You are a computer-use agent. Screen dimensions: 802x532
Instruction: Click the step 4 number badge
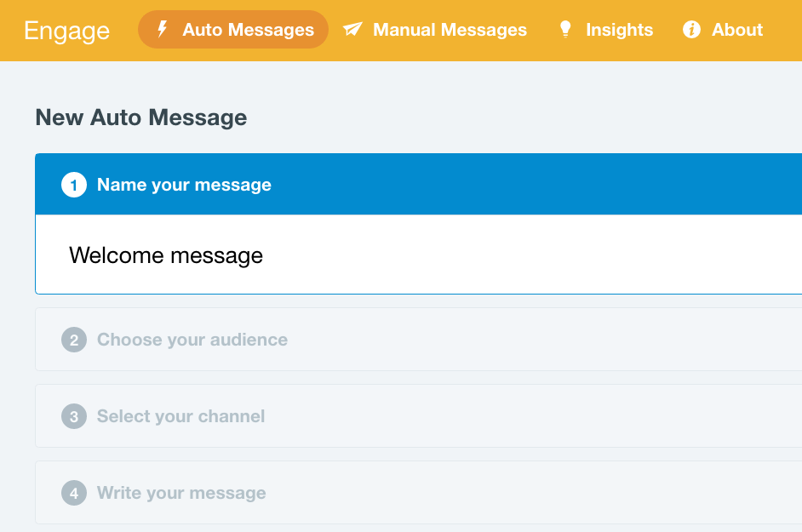tap(74, 493)
